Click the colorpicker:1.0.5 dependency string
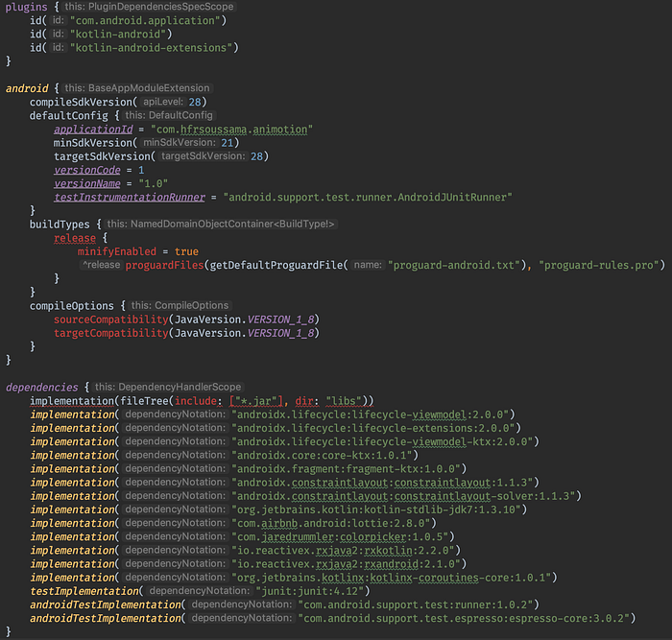The image size is (672, 640). click(340, 536)
